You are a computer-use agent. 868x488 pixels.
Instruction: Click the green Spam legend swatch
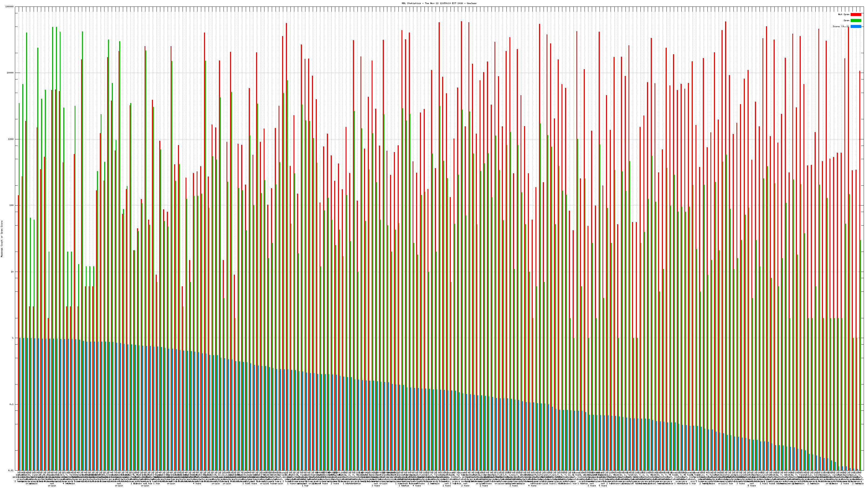tap(856, 21)
